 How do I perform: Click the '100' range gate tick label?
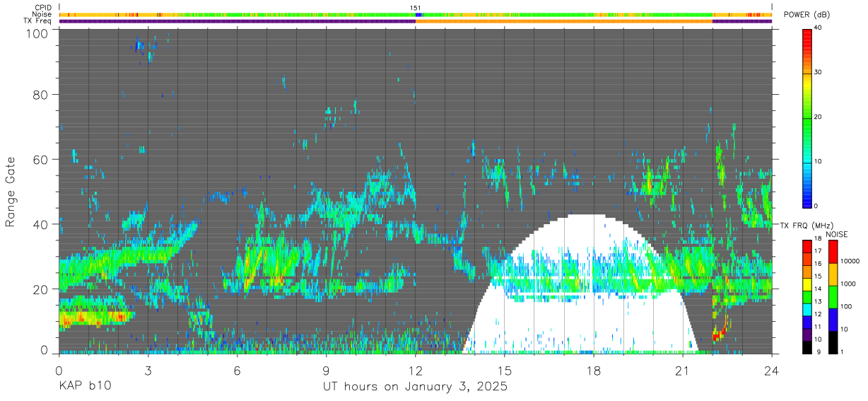click(x=35, y=33)
